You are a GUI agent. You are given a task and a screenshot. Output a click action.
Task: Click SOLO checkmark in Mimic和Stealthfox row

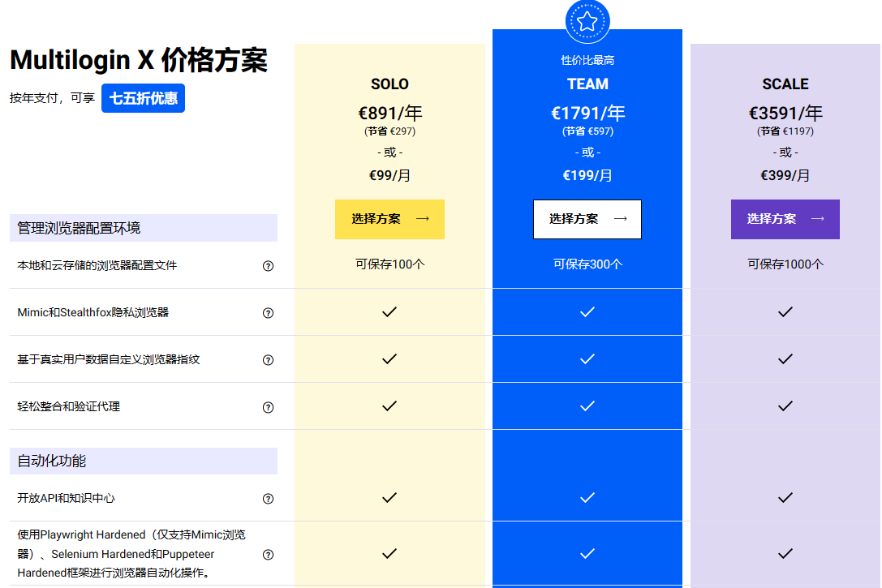click(389, 312)
